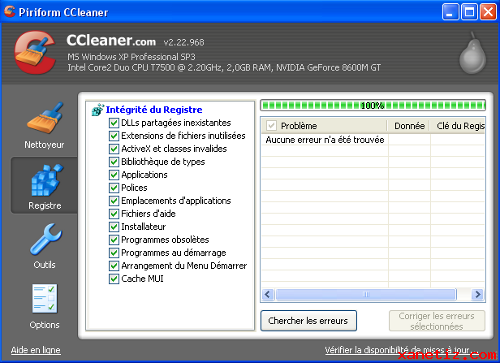Toggle the Cache MUI checkbox
This screenshot has width=500, height=363.
point(114,279)
